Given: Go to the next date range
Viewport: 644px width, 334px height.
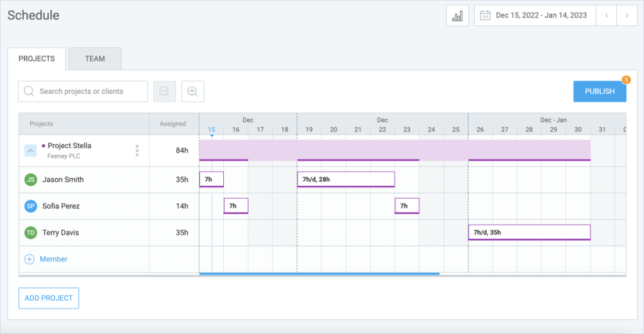Looking at the screenshot, I should 627,16.
